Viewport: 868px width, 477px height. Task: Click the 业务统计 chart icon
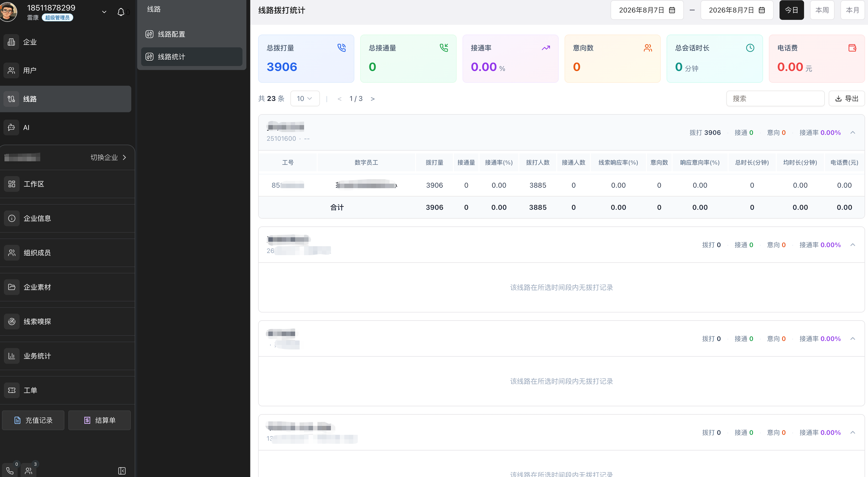coord(12,355)
